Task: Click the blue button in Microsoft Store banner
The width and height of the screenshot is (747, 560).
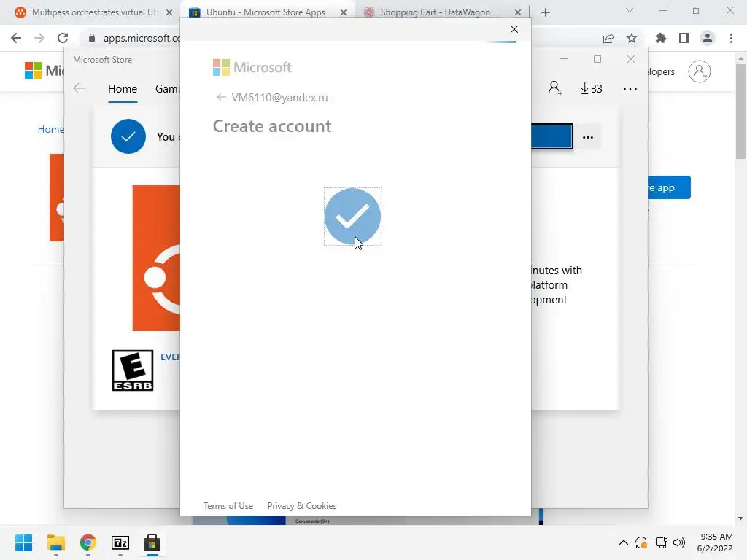Action: pyautogui.click(x=551, y=136)
